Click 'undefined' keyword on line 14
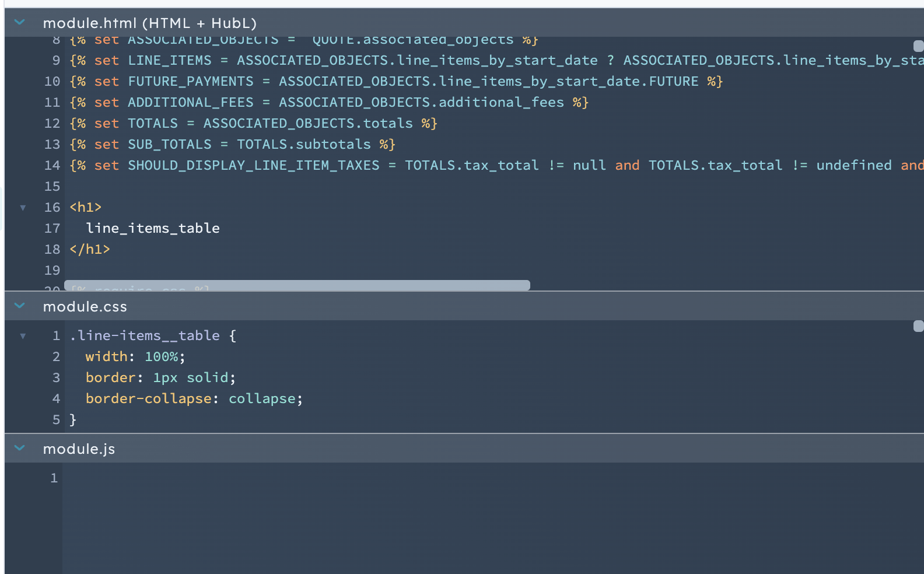Screen dimensions: 924x574 point(854,166)
